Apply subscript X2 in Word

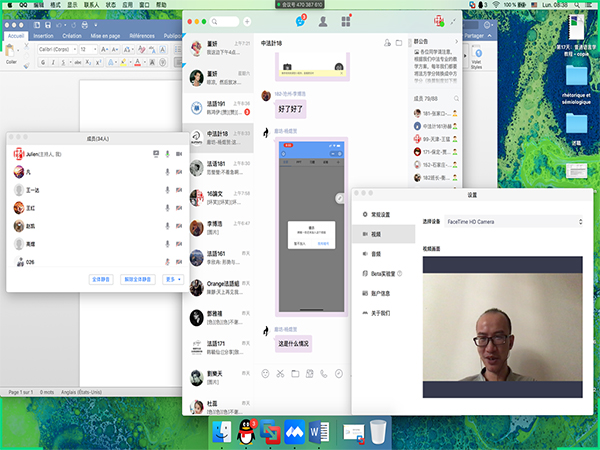(x=88, y=62)
